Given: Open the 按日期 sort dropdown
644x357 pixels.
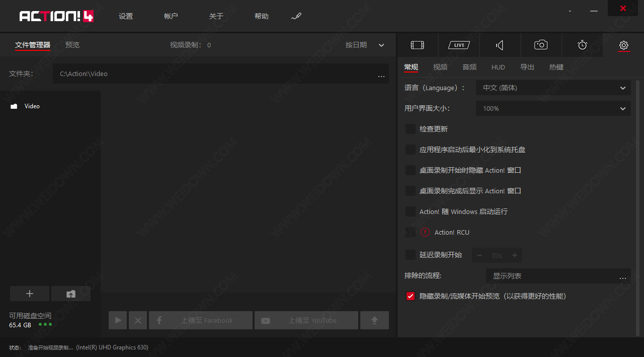Looking at the screenshot, I should [365, 45].
